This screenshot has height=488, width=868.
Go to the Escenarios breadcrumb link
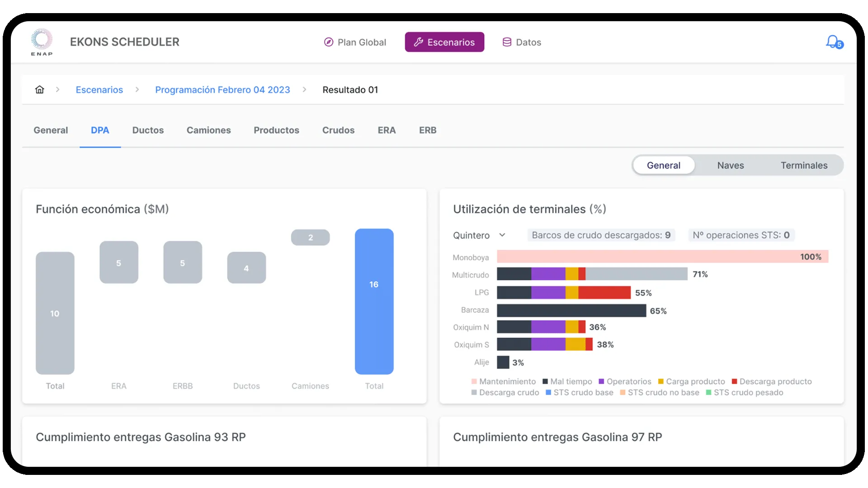(99, 89)
